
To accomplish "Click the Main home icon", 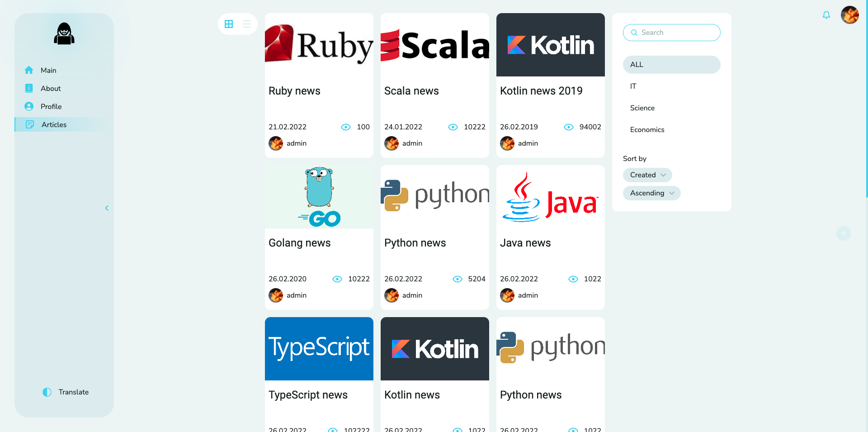I will tap(29, 70).
